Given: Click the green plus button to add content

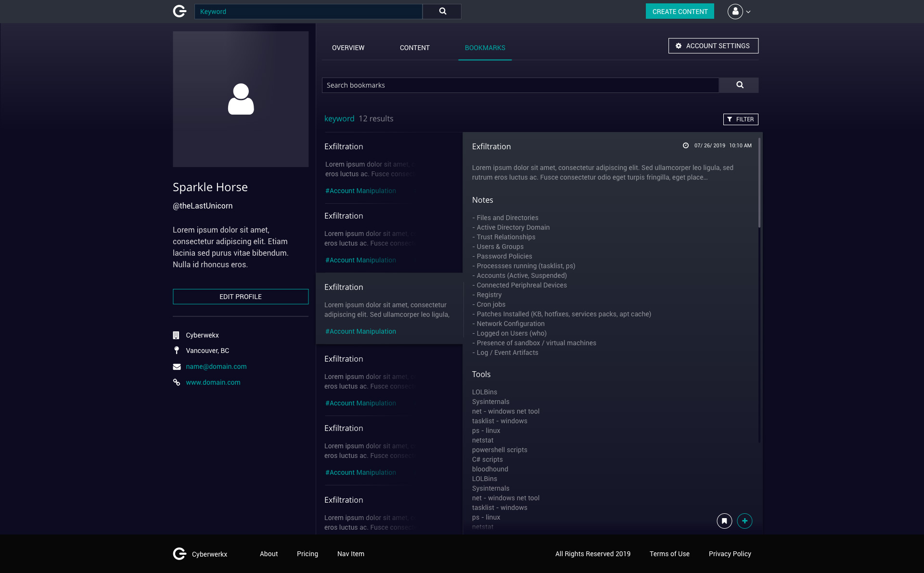Looking at the screenshot, I should tap(744, 521).
